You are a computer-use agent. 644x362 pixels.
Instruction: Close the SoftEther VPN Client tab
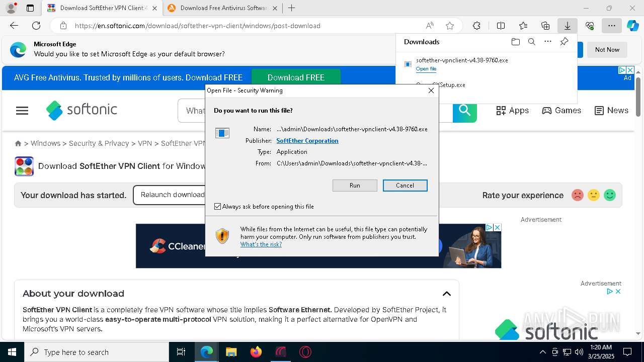(154, 8)
